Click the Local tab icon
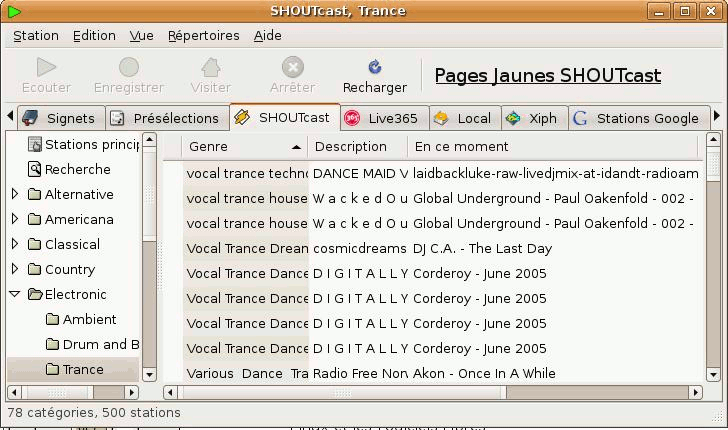This screenshot has height=430, width=728. [x=441, y=118]
